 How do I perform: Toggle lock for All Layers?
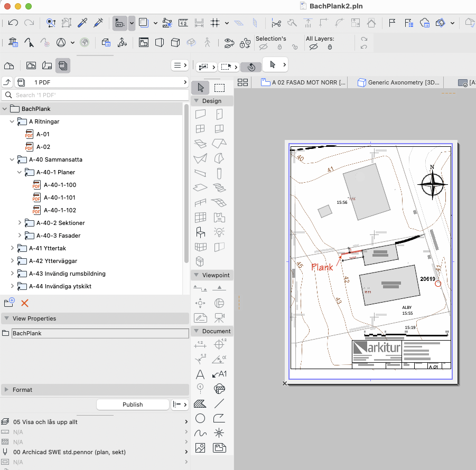(330, 47)
